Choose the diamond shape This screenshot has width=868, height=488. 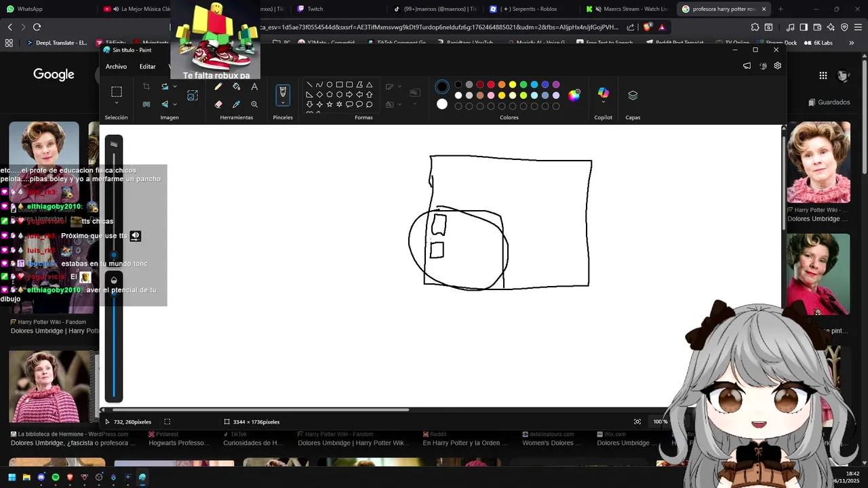tap(319, 94)
